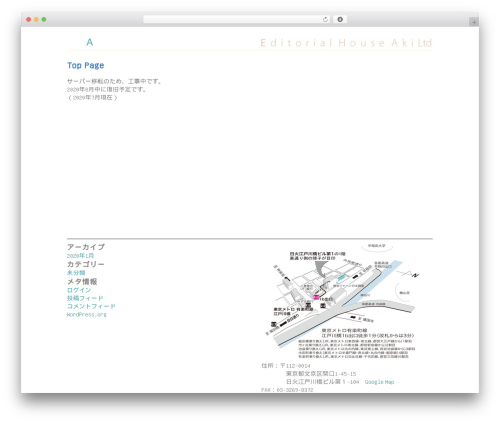The width and height of the screenshot is (500, 423).
Task: Click the access map image
Action: click(342, 300)
